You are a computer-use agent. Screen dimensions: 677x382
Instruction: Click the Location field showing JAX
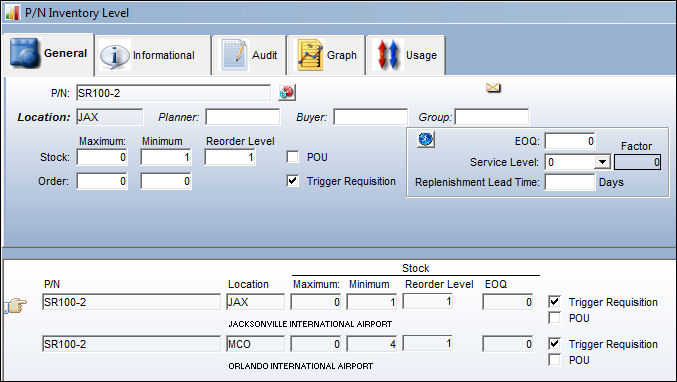click(110, 117)
